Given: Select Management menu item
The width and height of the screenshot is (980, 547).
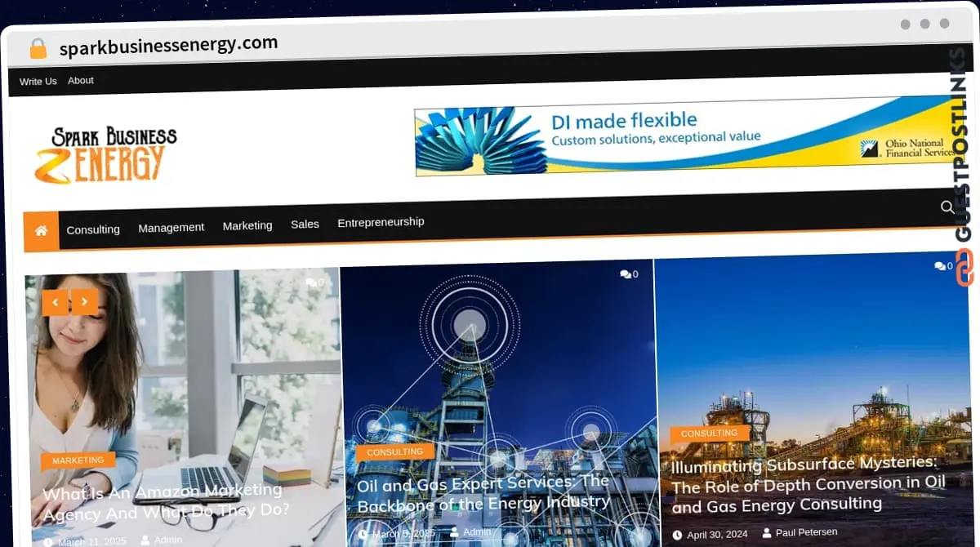Looking at the screenshot, I should (x=171, y=228).
